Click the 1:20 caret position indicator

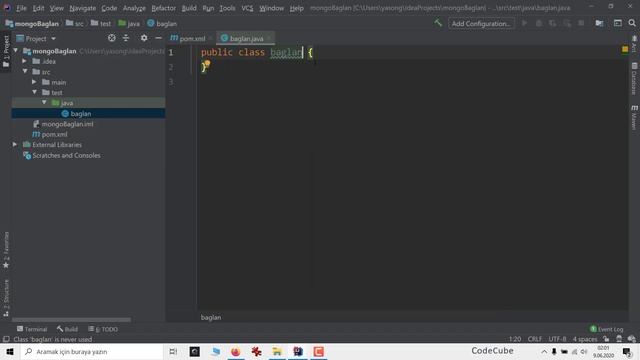[515, 339]
